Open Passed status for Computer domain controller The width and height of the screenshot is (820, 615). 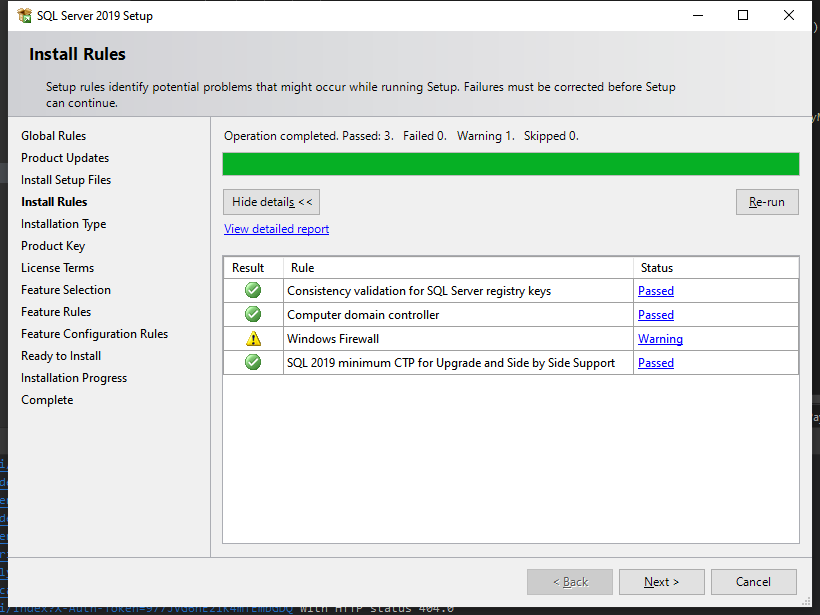pos(656,315)
